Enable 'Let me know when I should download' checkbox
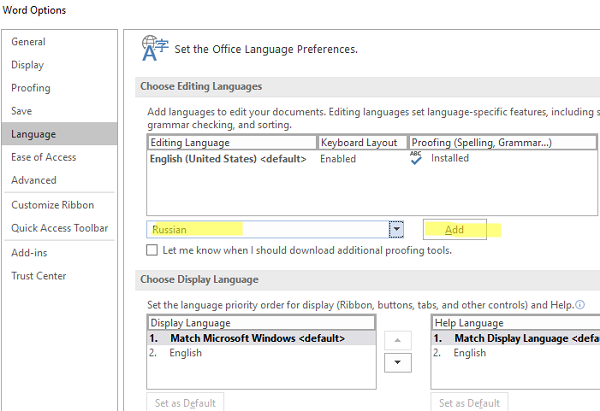Viewport: 600px width, 411px height. (x=152, y=250)
